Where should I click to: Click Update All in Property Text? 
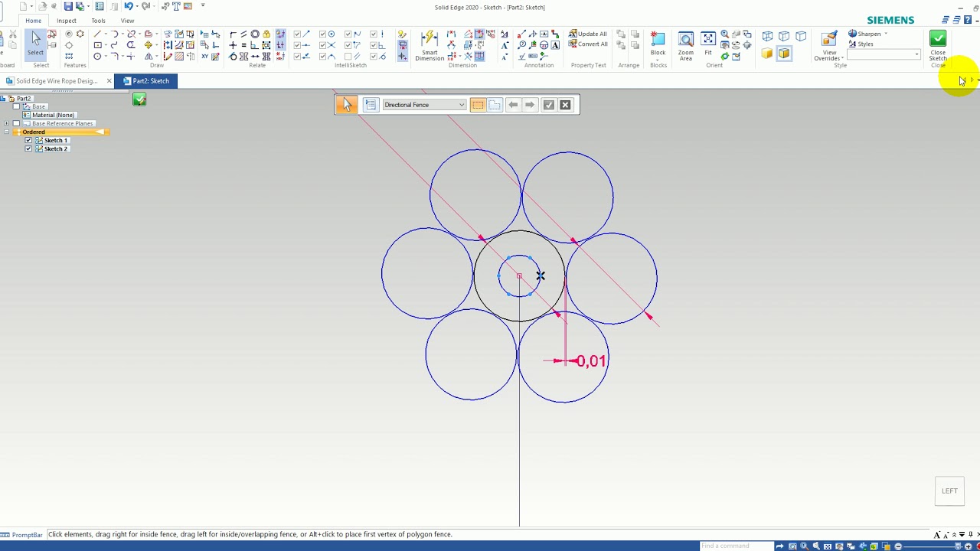point(587,34)
